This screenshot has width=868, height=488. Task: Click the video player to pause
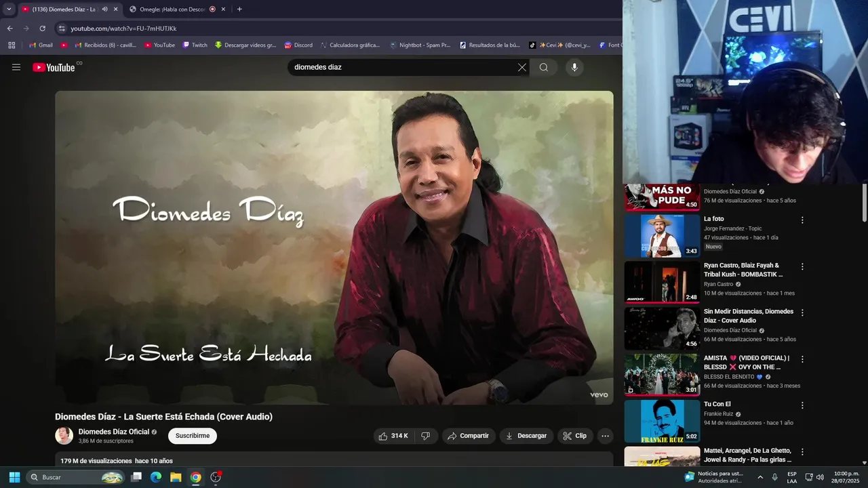[334, 248]
